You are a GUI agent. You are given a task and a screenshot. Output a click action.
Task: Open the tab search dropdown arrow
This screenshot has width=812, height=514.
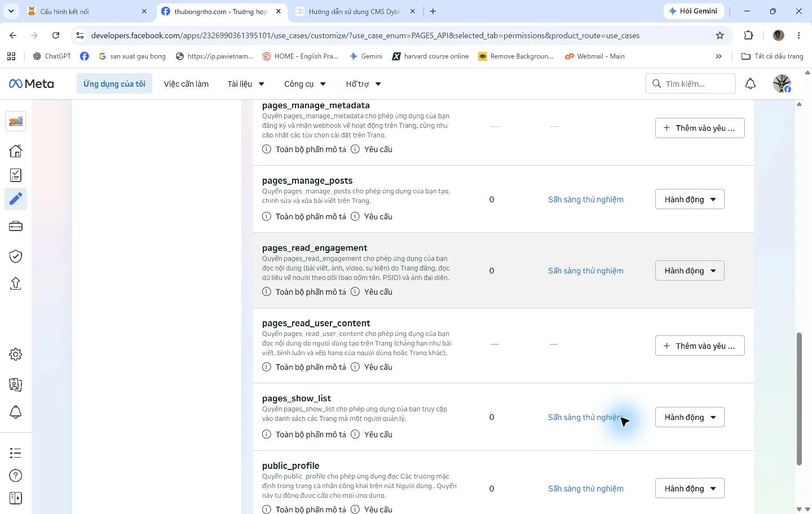tap(11, 11)
